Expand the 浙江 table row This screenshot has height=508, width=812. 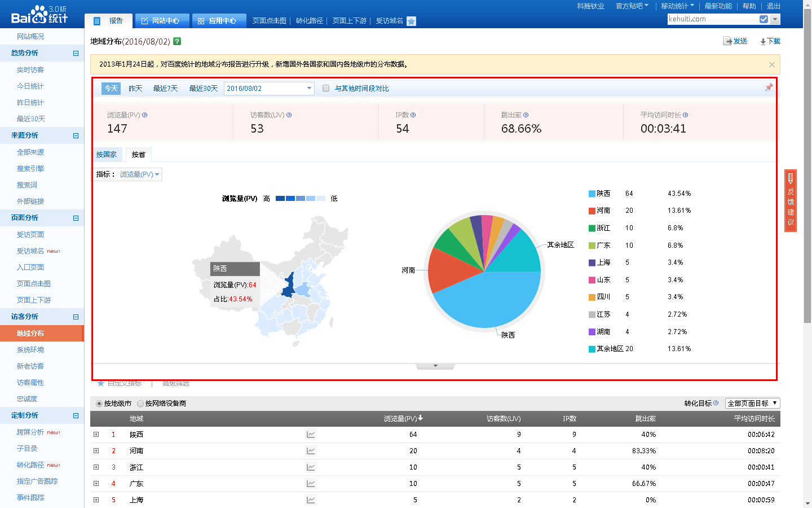click(x=96, y=467)
